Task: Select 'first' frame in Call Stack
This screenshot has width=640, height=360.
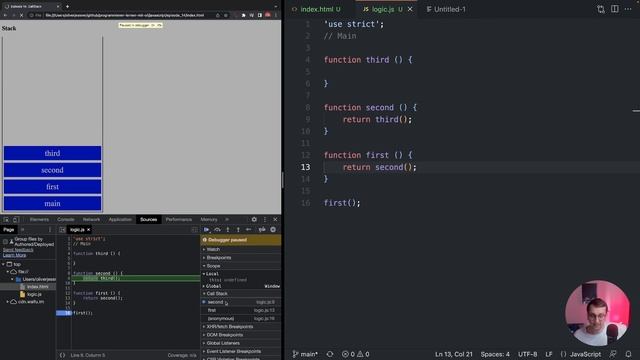Action: [x=240, y=310]
